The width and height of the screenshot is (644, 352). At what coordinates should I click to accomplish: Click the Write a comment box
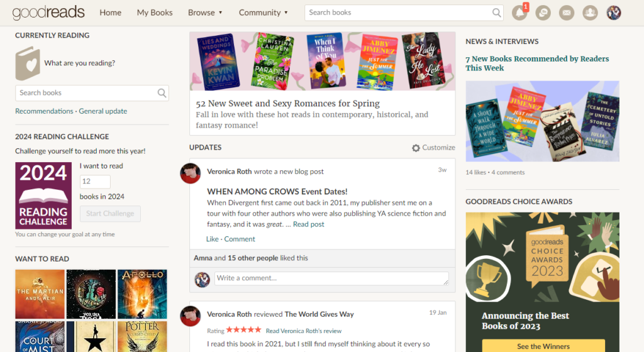point(331,278)
